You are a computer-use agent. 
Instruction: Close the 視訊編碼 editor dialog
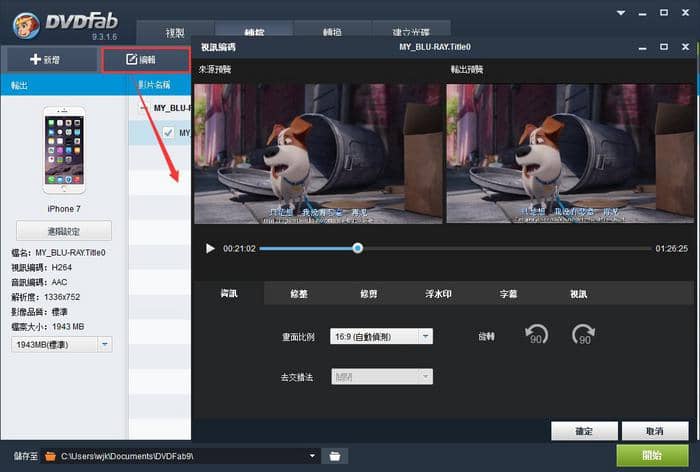(x=685, y=47)
